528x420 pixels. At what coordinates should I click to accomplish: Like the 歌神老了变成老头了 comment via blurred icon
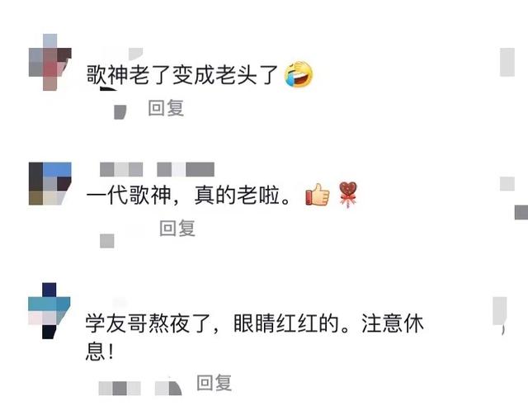point(507,63)
